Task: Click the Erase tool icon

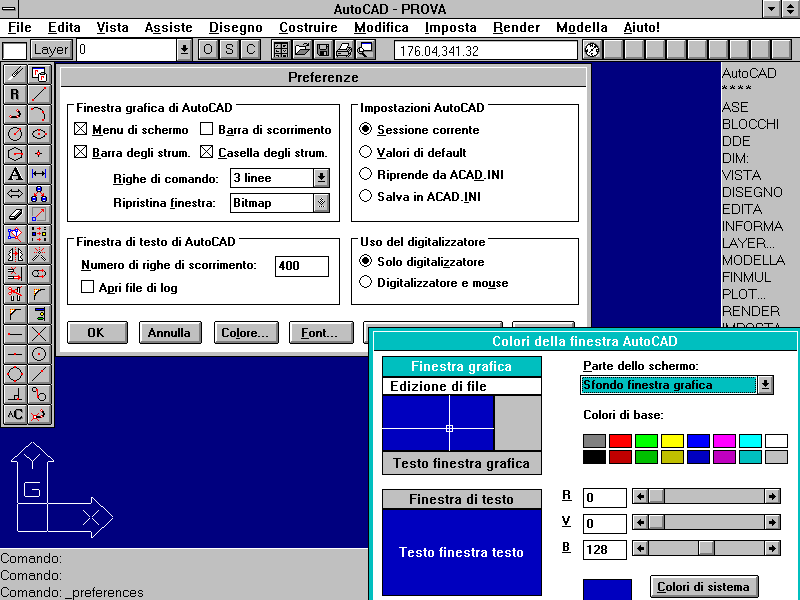Action: pos(15,214)
